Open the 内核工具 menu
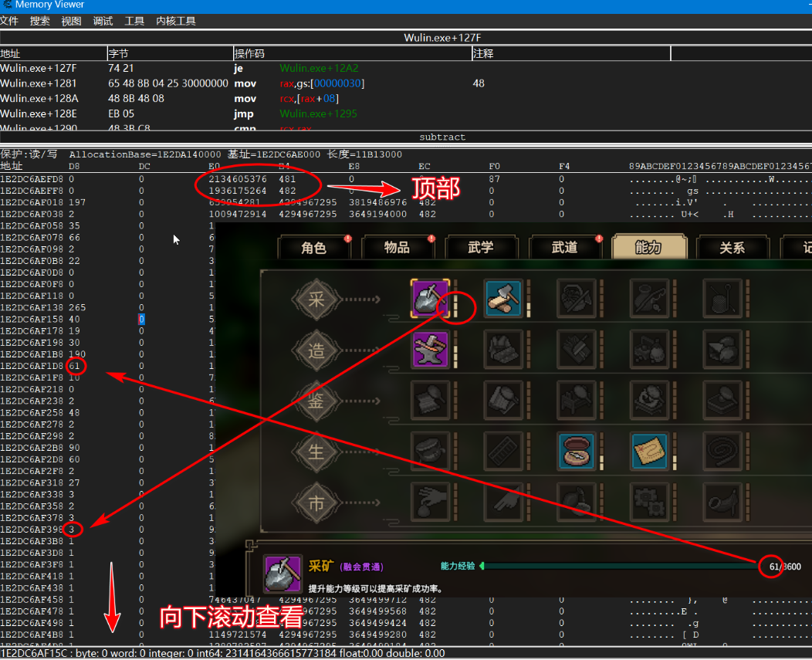The width and height of the screenshot is (812, 660). [x=175, y=21]
